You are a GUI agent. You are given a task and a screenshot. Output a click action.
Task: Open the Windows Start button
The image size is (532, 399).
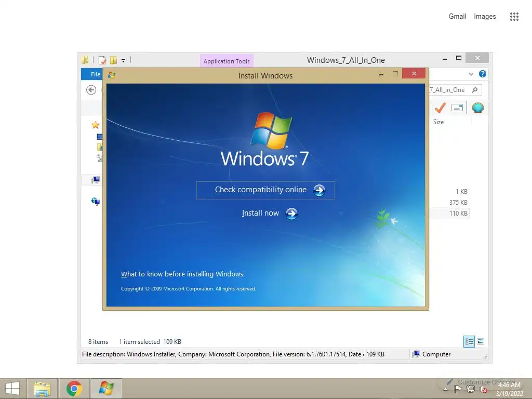pyautogui.click(x=12, y=389)
